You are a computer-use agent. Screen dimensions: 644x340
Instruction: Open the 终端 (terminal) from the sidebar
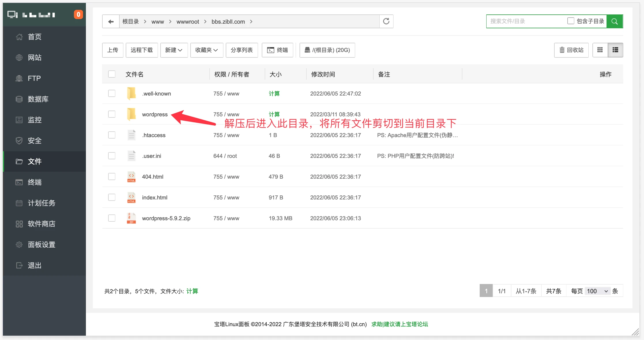35,182
